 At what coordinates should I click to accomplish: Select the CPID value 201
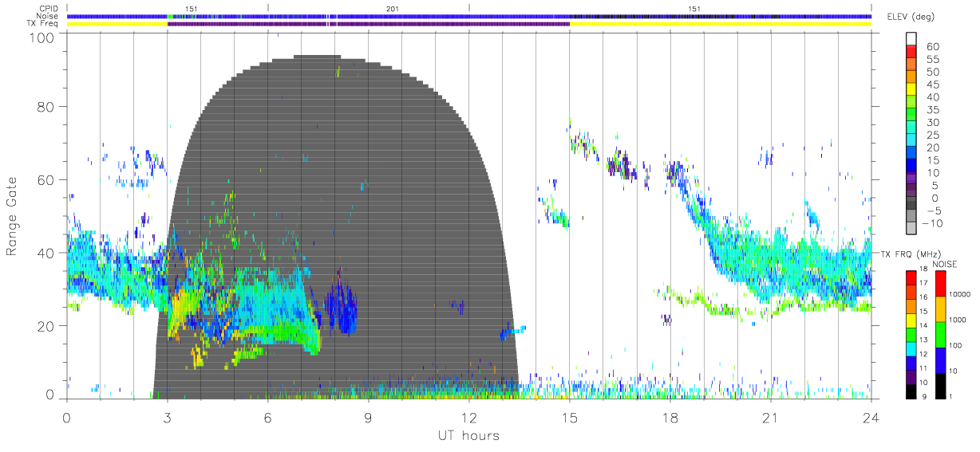click(x=392, y=9)
